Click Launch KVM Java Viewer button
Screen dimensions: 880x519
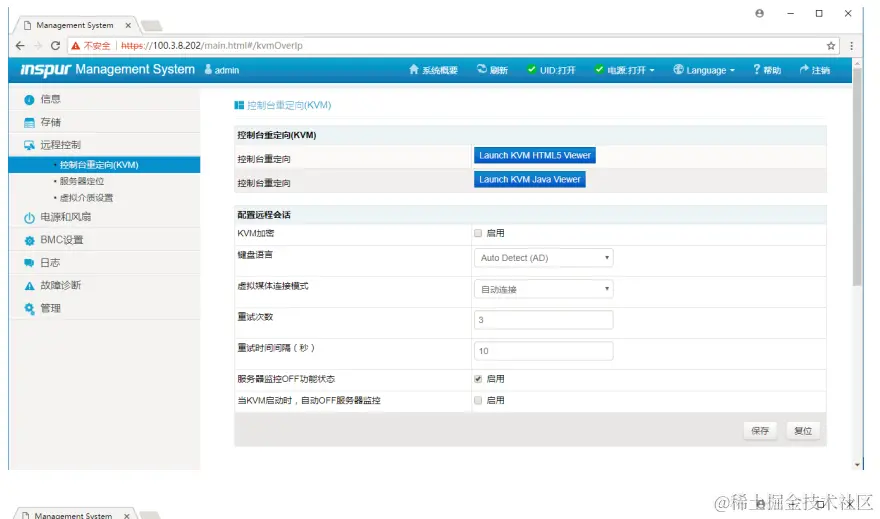[529, 180]
